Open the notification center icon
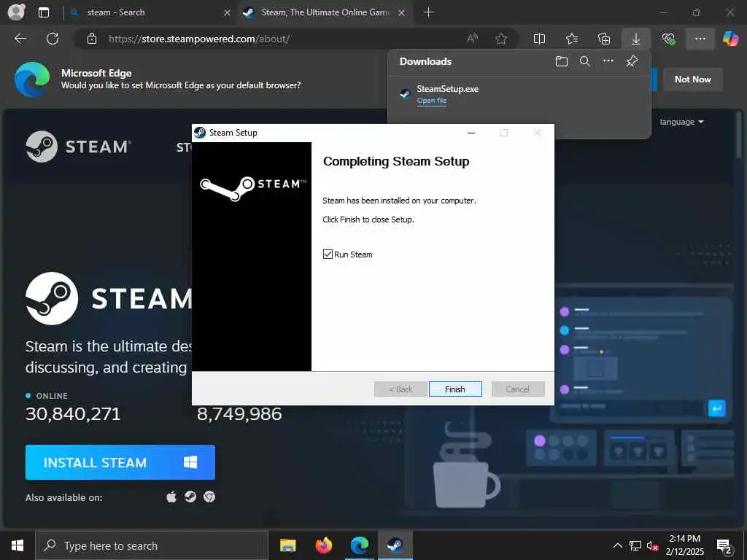Screen dimensions: 747x560 724,547
